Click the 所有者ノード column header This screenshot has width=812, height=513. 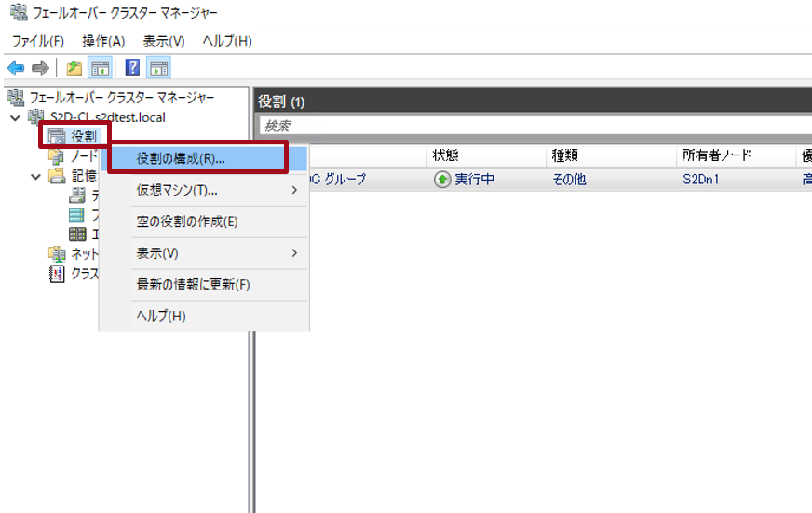716,155
